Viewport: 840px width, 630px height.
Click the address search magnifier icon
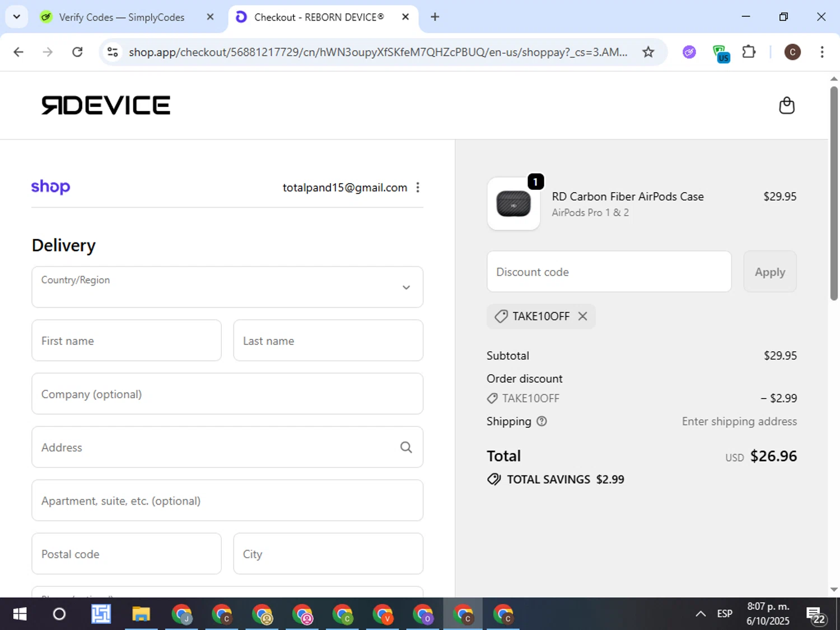406,447
